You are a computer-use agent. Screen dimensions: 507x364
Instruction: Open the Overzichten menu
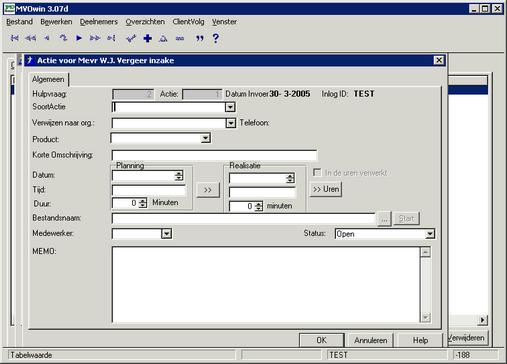145,22
